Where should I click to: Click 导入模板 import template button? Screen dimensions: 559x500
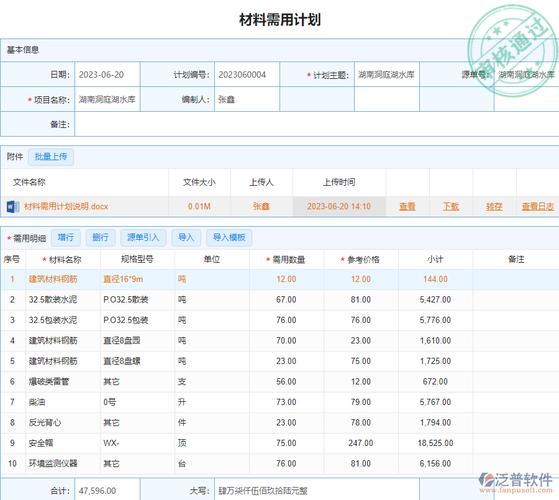click(x=229, y=238)
